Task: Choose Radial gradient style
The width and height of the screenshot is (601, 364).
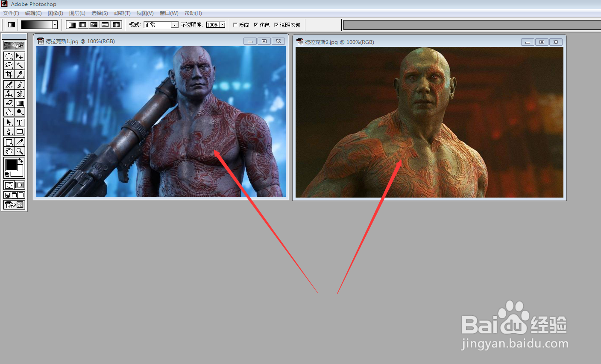Action: point(83,25)
